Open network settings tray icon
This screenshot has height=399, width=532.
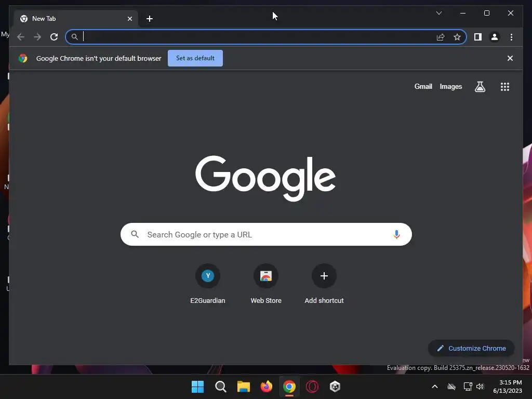tap(468, 387)
